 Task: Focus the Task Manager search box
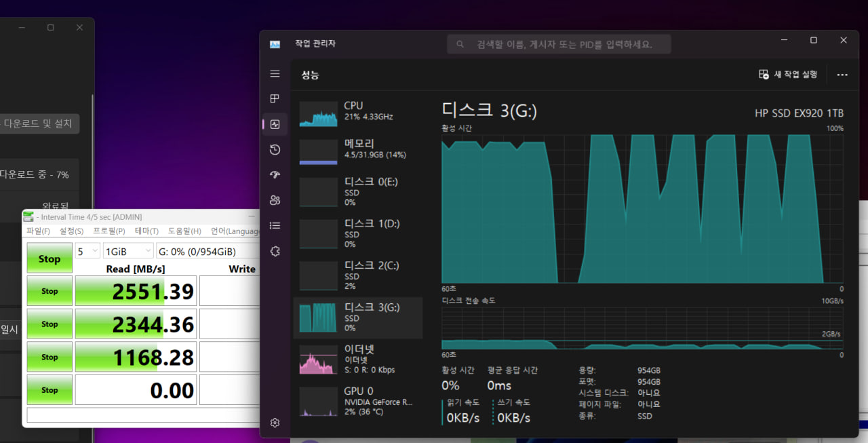pyautogui.click(x=559, y=44)
